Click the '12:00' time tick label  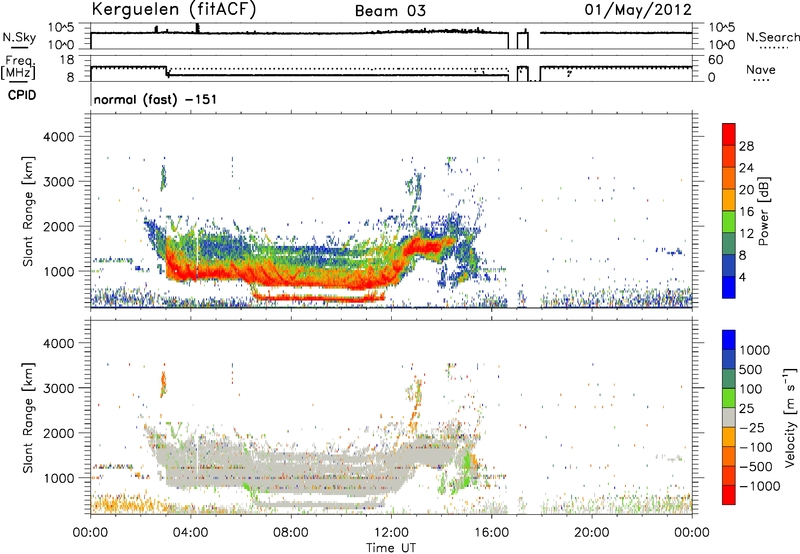click(391, 533)
